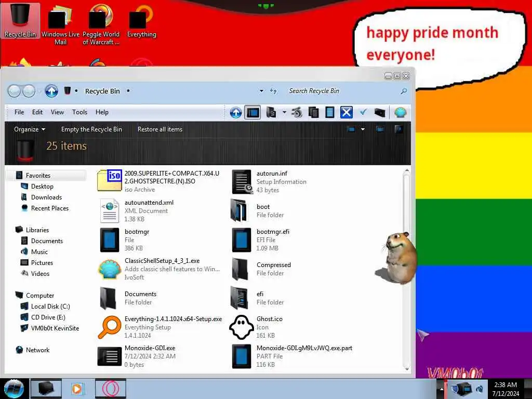Select Monoxide-GDI.exe file
Screen dimensions: 532x399
tap(137, 356)
